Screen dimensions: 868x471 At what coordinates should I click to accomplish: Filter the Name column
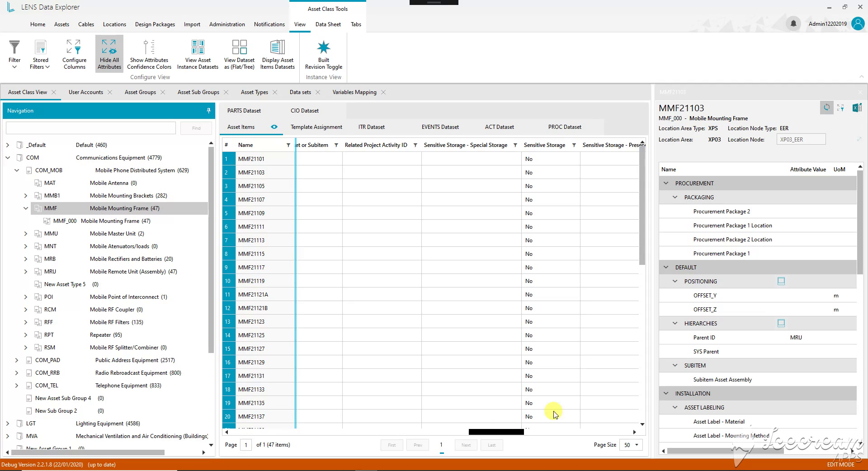click(x=288, y=145)
